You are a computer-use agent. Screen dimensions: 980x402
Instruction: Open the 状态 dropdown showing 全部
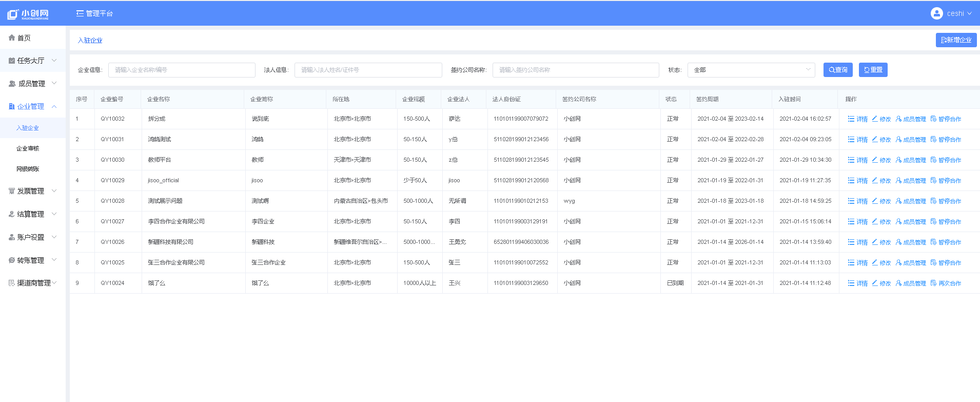[x=751, y=70]
